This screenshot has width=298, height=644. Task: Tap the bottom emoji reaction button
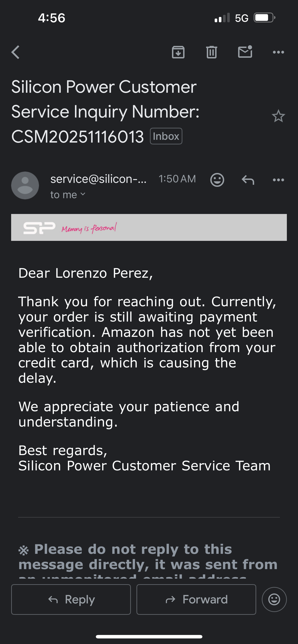coord(274,599)
